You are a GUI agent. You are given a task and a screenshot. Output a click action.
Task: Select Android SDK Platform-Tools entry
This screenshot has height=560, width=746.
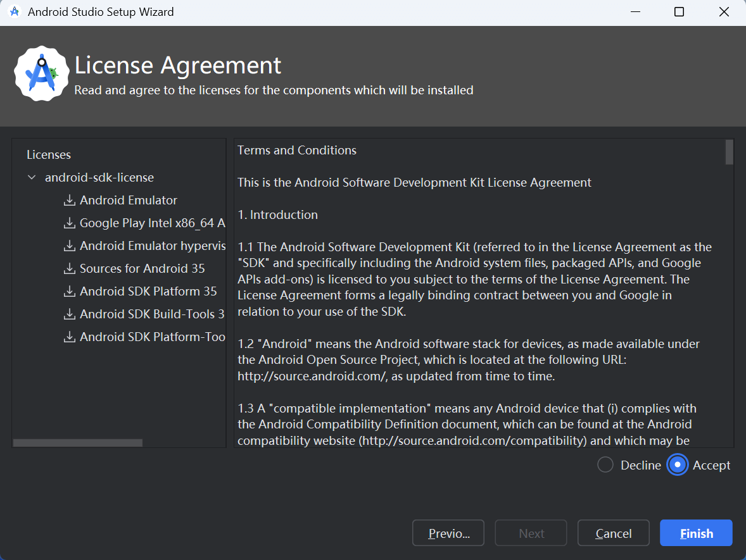click(x=152, y=337)
